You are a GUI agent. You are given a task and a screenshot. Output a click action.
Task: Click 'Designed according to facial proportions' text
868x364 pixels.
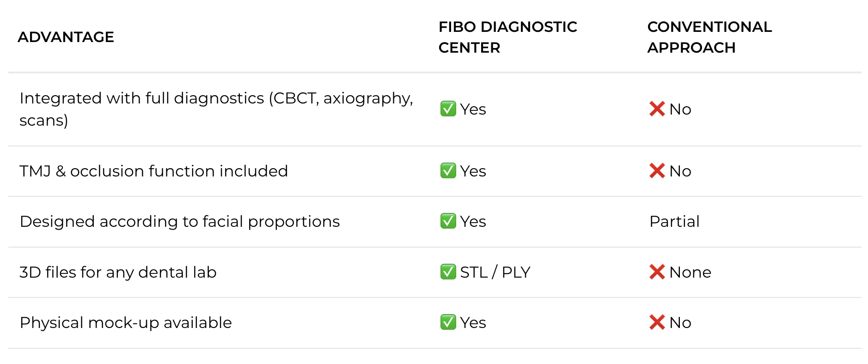(180, 222)
